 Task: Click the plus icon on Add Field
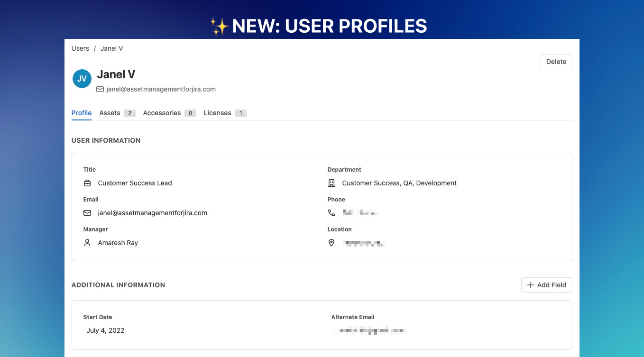[531, 285]
